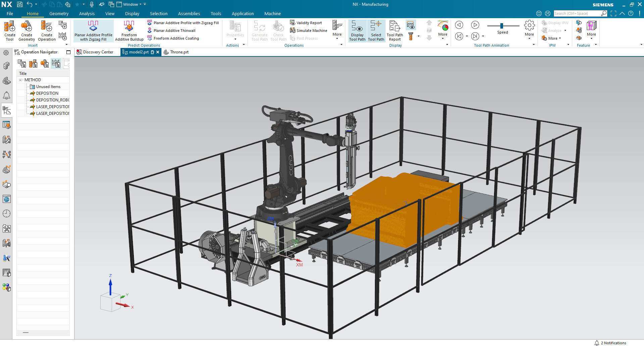Open the Validity Report

point(306,23)
